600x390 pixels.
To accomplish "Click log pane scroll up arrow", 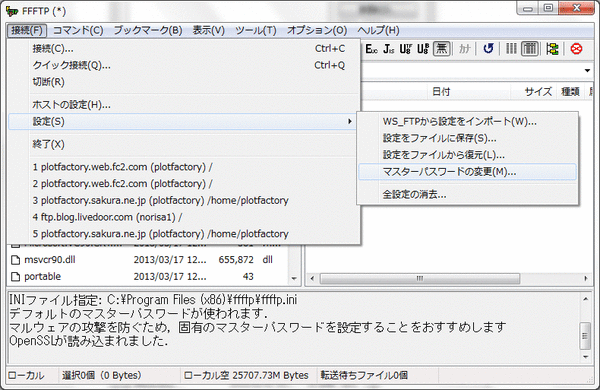I will point(585,299).
